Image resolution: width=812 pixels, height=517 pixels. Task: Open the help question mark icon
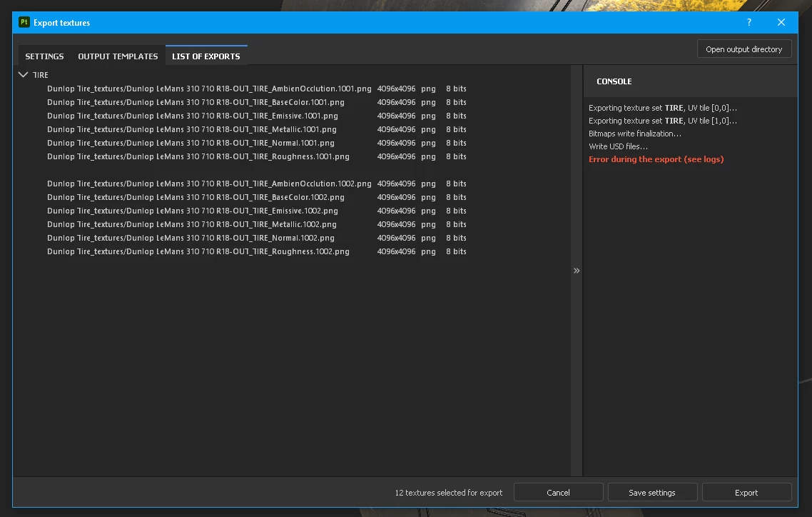click(x=748, y=22)
